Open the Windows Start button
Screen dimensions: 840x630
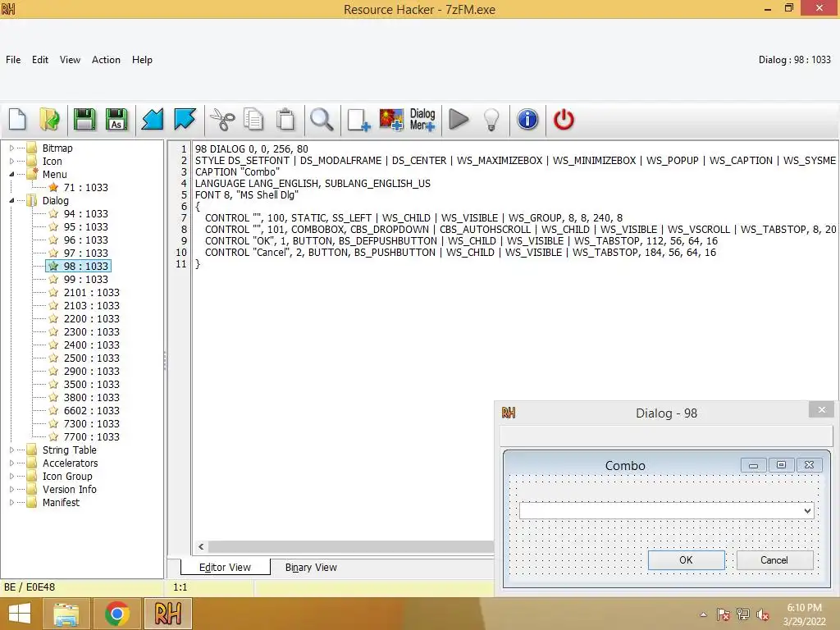tap(20, 614)
